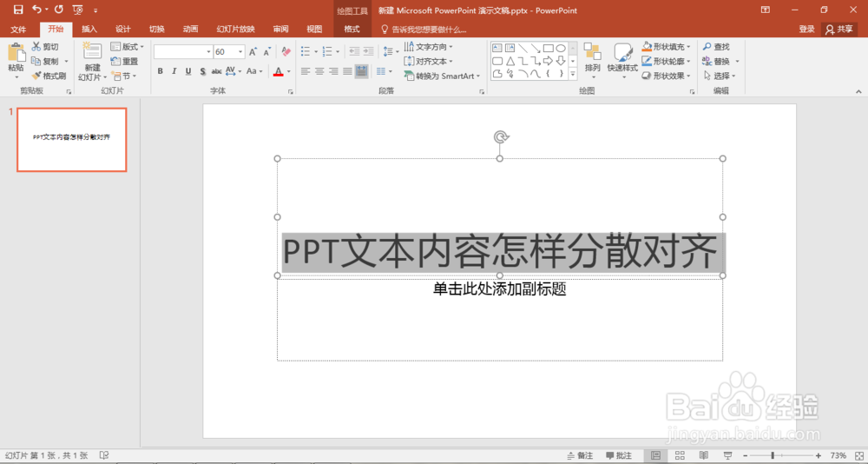Open the font size 60 dropdown

pyautogui.click(x=240, y=52)
